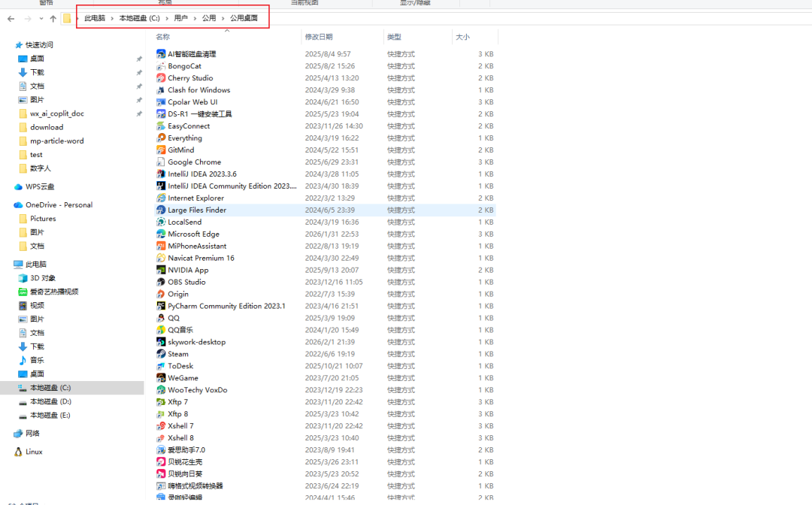Select the Everything shortcut icon
This screenshot has height=505, width=812.
161,138
